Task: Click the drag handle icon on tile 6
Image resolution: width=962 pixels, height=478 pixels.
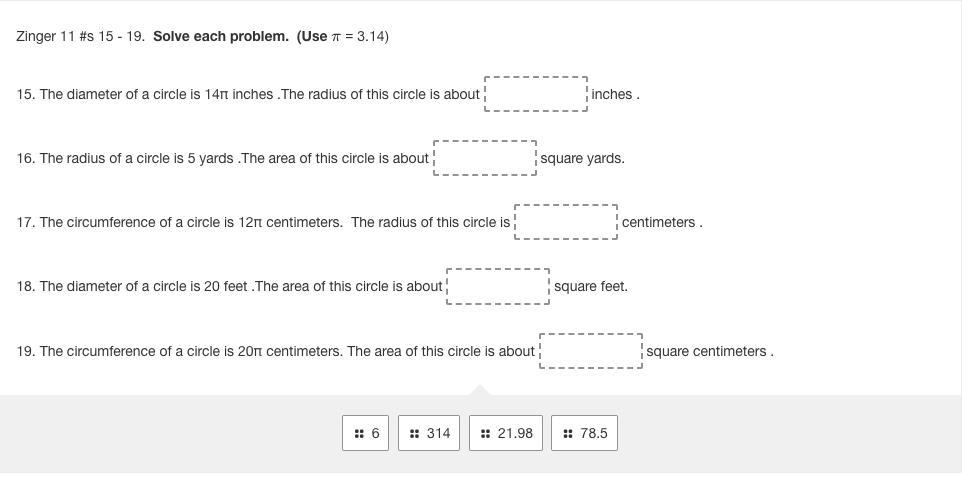Action: click(360, 434)
